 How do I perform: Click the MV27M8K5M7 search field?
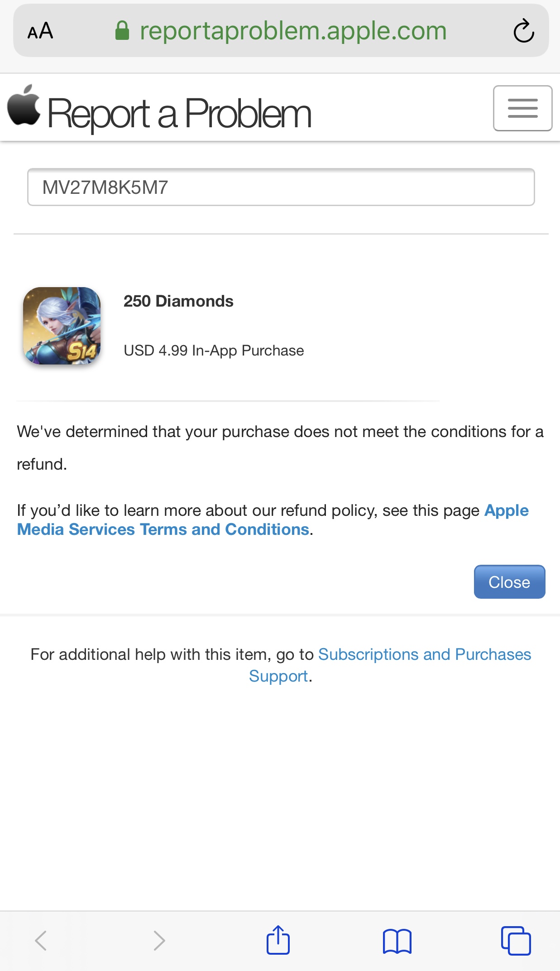pos(281,187)
